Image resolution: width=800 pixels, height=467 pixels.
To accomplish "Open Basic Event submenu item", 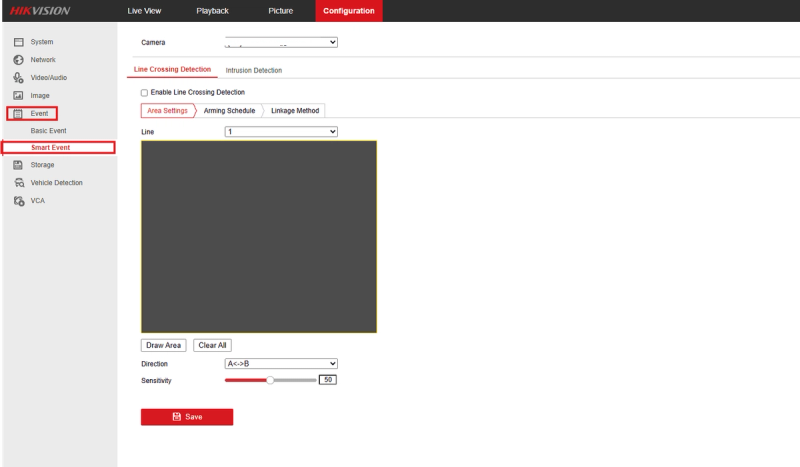I will 48,131.
